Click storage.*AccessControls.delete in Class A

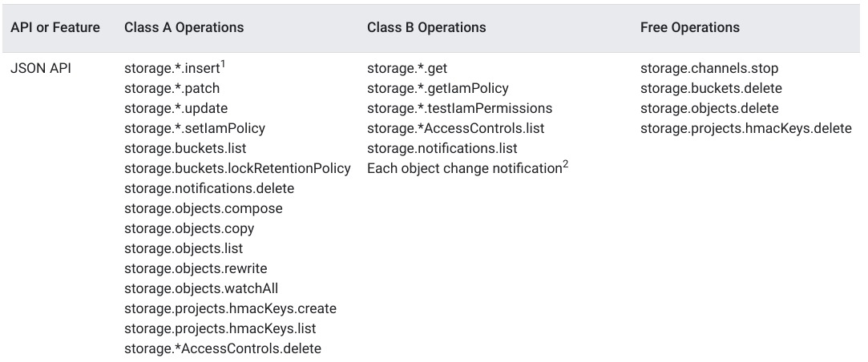pos(223,348)
